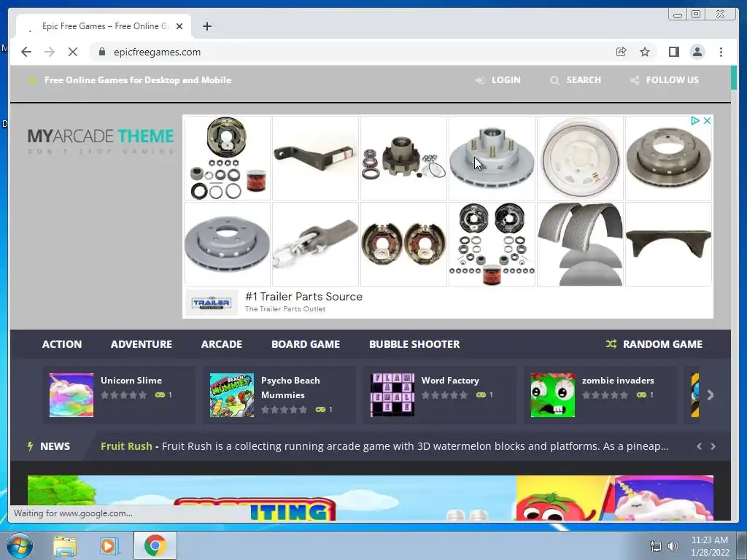
Task: Open the Word Factory game thumbnail
Action: (392, 395)
